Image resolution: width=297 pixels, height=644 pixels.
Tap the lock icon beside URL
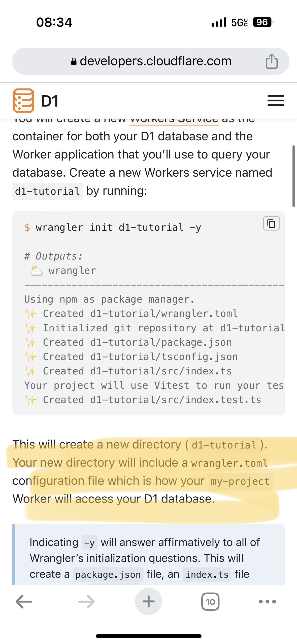pyautogui.click(x=74, y=61)
